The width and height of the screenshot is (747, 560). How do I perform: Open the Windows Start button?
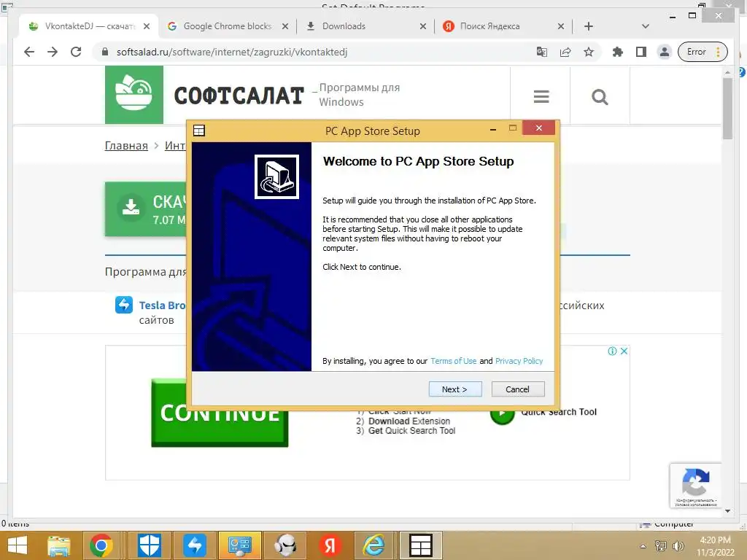(18, 545)
